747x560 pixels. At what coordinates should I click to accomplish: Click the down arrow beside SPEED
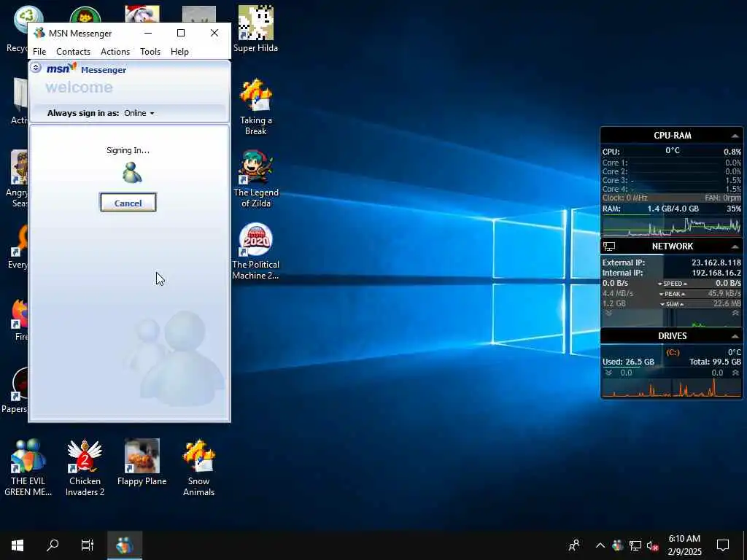[x=660, y=284]
